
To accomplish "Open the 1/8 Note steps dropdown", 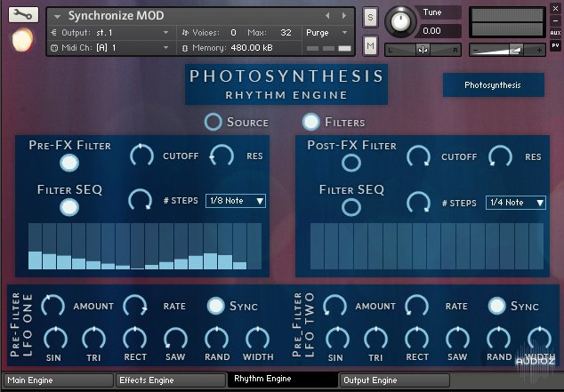I will coord(236,201).
